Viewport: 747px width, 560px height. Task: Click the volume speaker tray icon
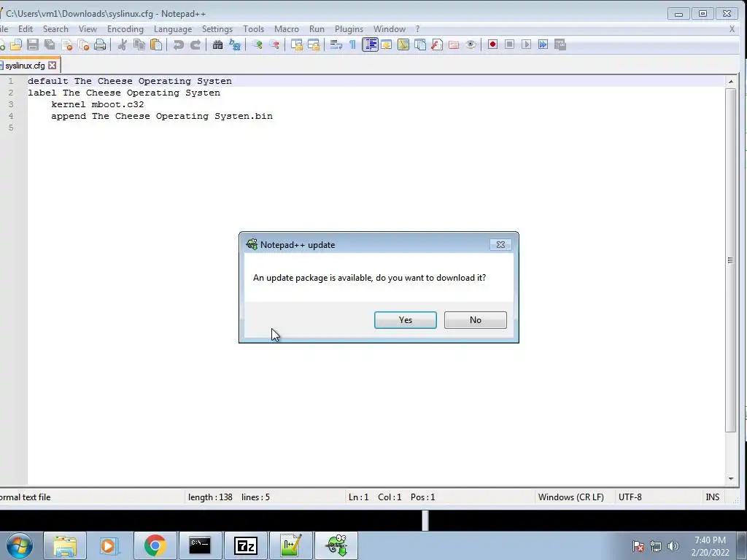click(x=673, y=546)
